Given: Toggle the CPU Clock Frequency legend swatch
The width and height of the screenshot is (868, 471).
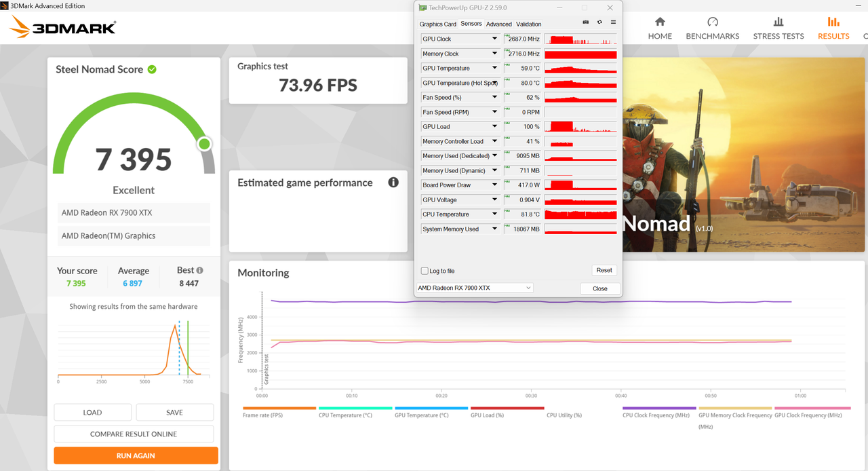Looking at the screenshot, I should click(x=659, y=408).
